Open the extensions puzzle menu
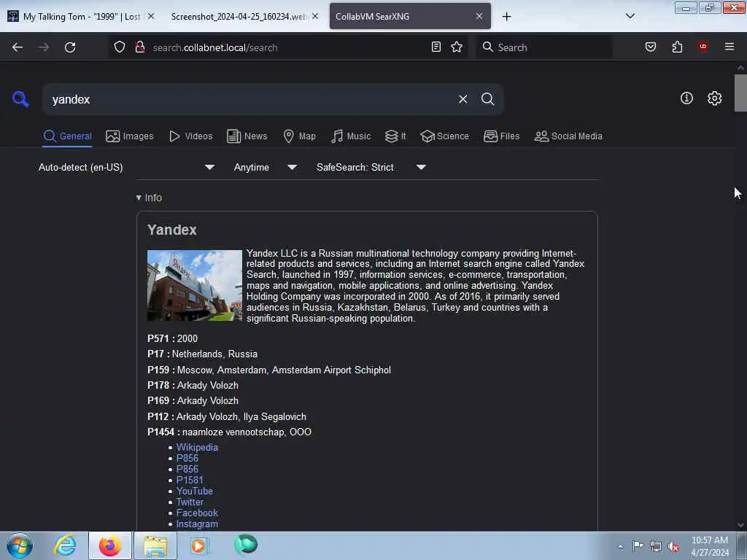This screenshot has height=560, width=747. pyautogui.click(x=677, y=47)
